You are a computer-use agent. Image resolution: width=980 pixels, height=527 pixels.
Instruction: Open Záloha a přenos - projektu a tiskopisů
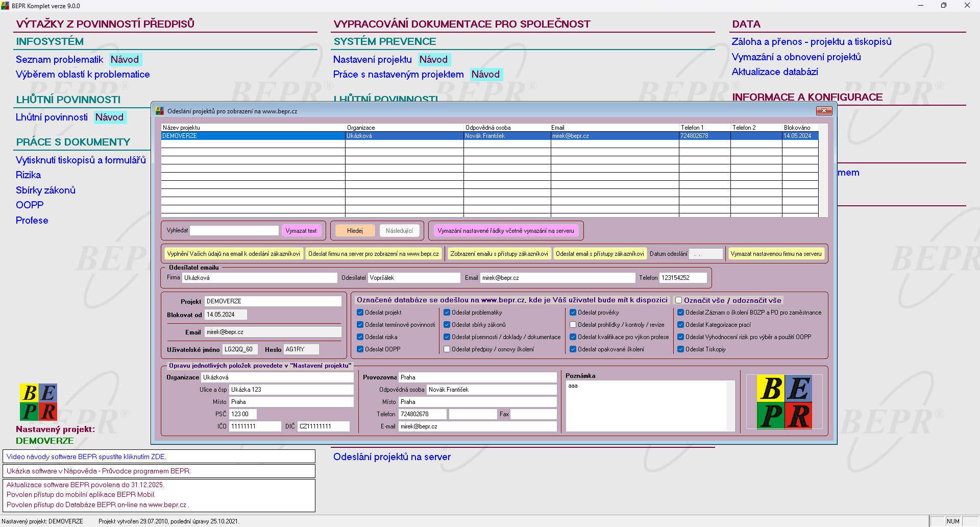pyautogui.click(x=812, y=42)
